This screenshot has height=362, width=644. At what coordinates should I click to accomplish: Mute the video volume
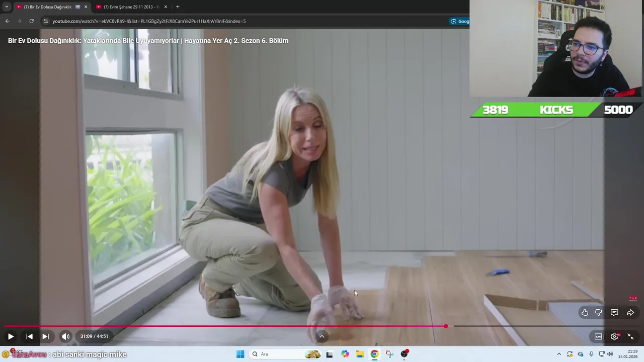65,336
